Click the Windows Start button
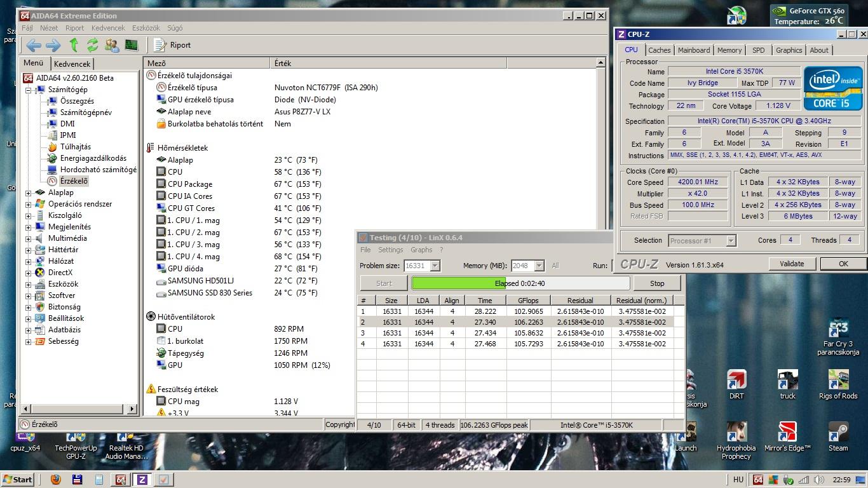This screenshot has width=868, height=488. coord(17,480)
